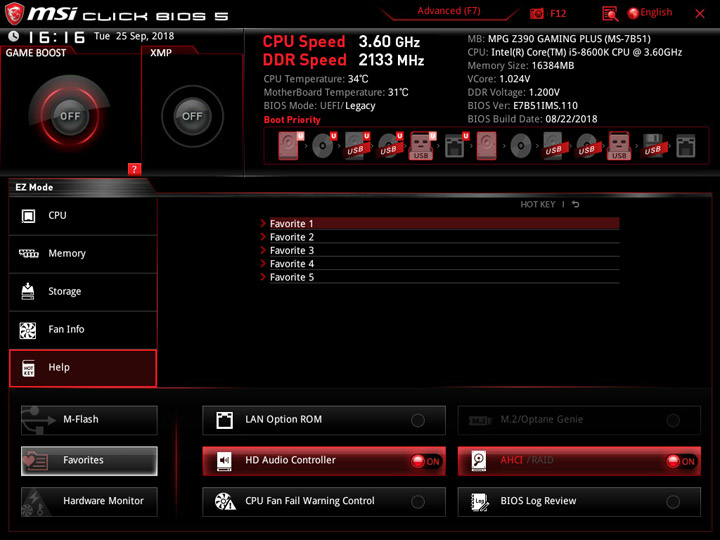Open the Help section
Screen dimensions: 720x540
point(83,368)
